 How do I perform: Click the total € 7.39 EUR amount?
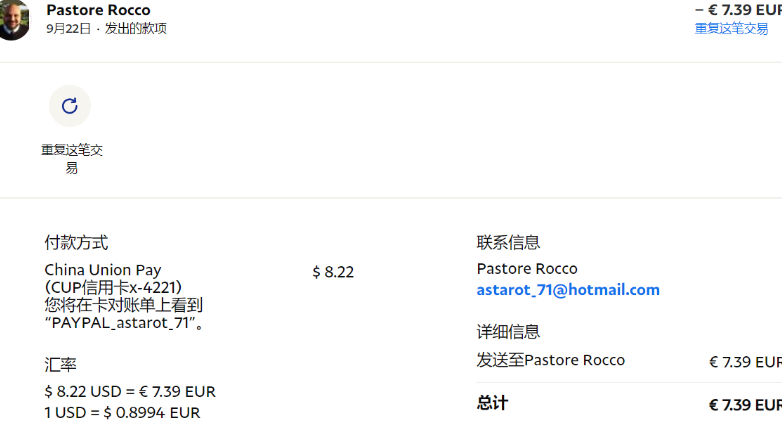click(745, 405)
